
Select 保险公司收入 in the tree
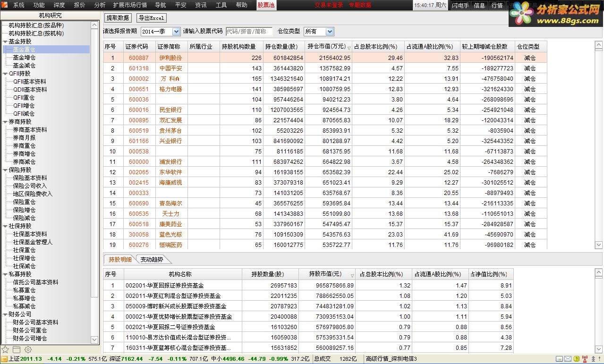pos(30,186)
